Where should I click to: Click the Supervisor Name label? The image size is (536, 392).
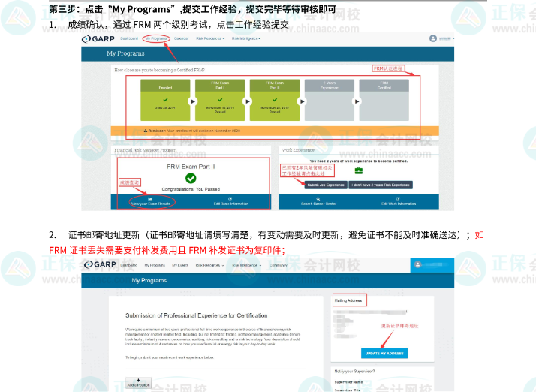tap(348, 382)
